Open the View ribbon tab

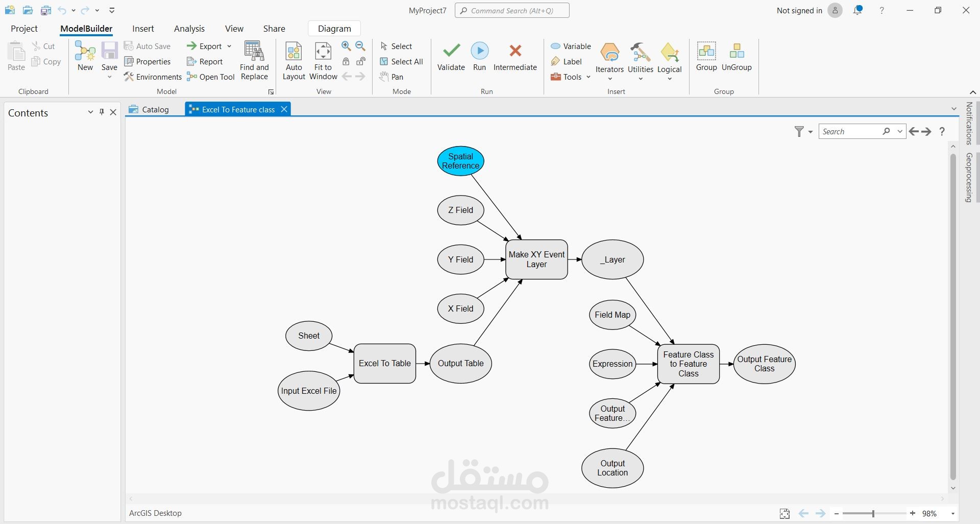[x=234, y=29]
